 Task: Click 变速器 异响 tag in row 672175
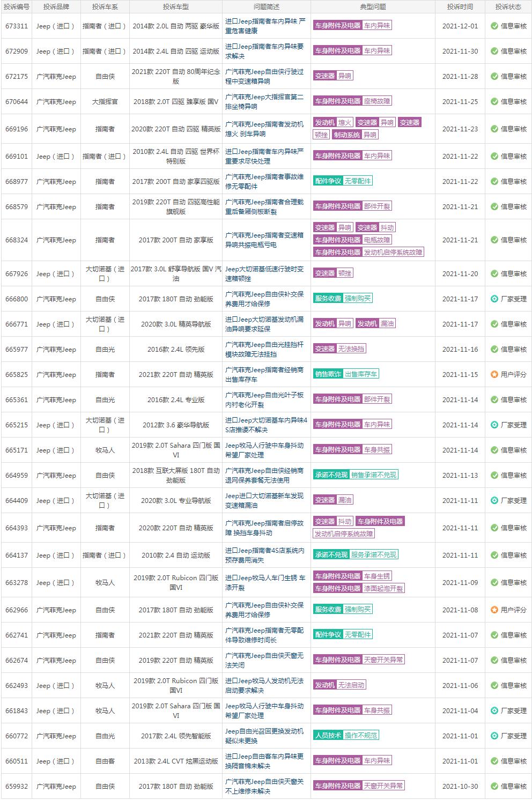[333, 76]
